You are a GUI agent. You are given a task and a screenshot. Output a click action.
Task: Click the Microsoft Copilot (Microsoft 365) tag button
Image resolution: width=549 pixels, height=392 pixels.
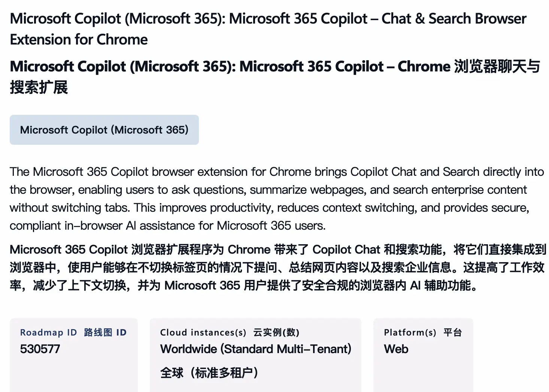tap(104, 130)
